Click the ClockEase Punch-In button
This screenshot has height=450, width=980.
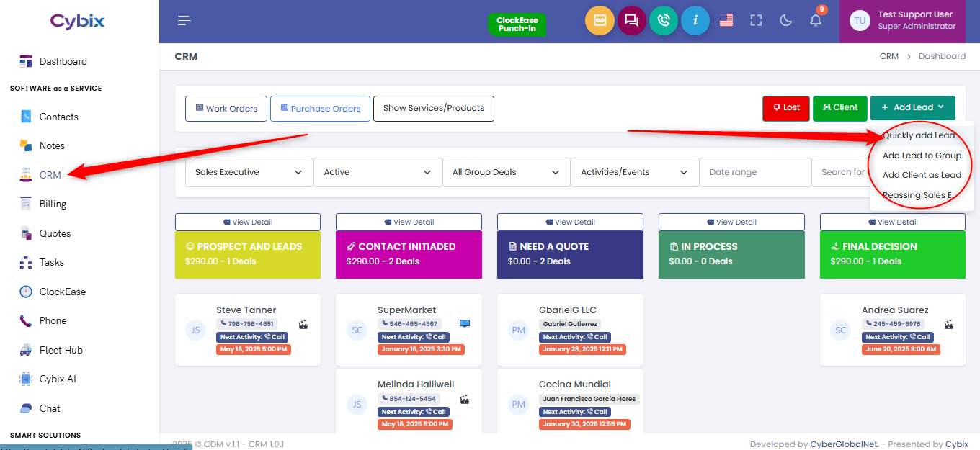click(517, 24)
